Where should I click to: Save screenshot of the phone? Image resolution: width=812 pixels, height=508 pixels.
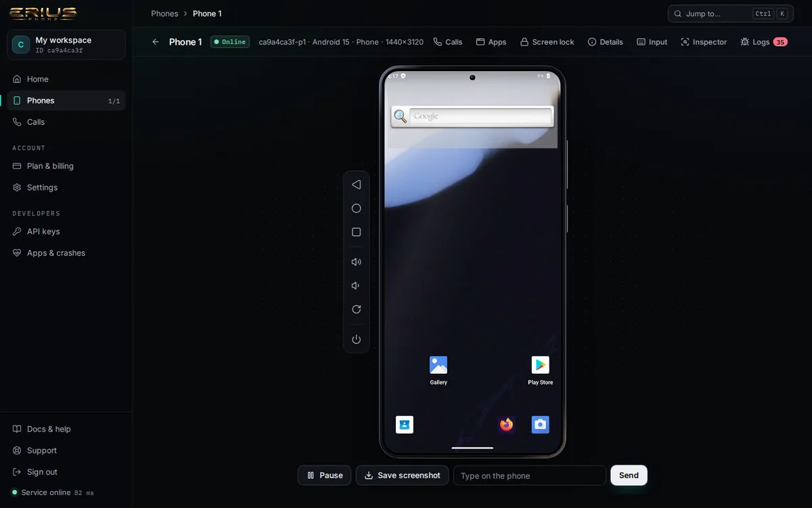(x=402, y=475)
